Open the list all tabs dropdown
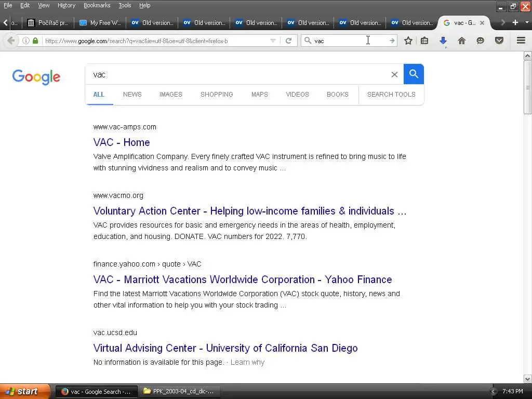 pyautogui.click(x=527, y=22)
